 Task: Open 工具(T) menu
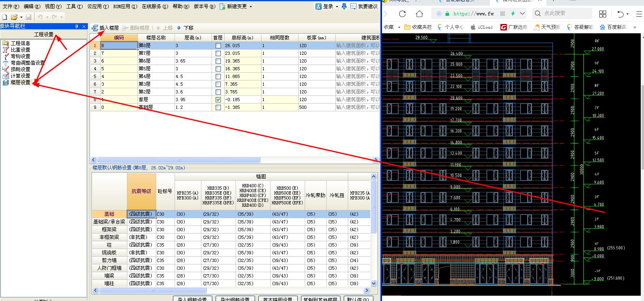tap(74, 6)
